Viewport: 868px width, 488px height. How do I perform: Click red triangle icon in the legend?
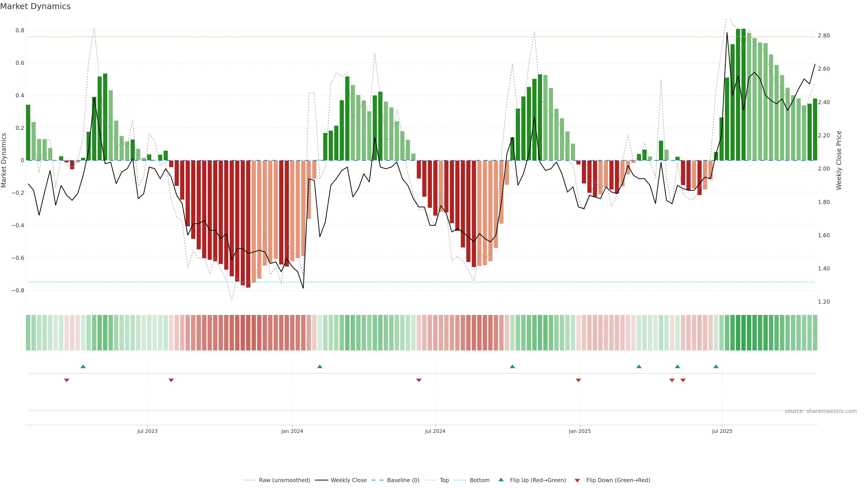coord(577,480)
